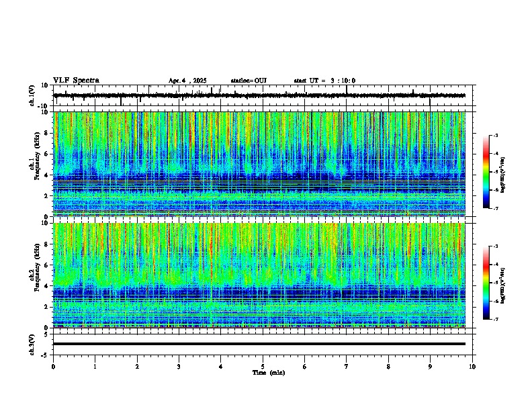The width and height of the screenshot is (532, 411).
Task: Click the ch.3 flat black voltage trace
Action: pos(259,344)
